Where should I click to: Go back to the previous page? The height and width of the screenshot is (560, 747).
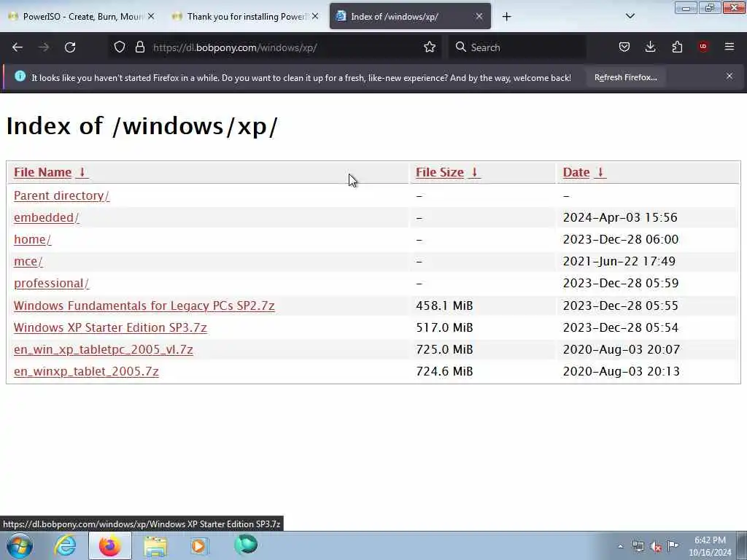[x=18, y=47]
